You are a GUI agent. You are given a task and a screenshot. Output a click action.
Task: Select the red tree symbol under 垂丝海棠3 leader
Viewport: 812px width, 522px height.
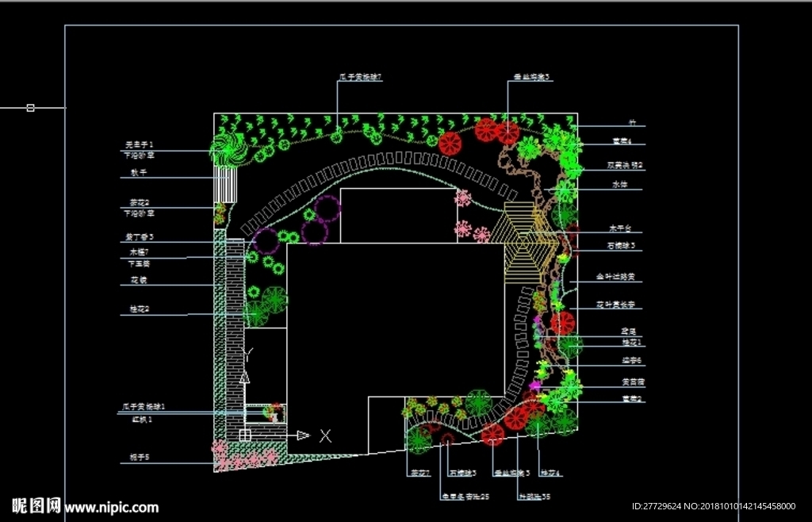(x=507, y=133)
